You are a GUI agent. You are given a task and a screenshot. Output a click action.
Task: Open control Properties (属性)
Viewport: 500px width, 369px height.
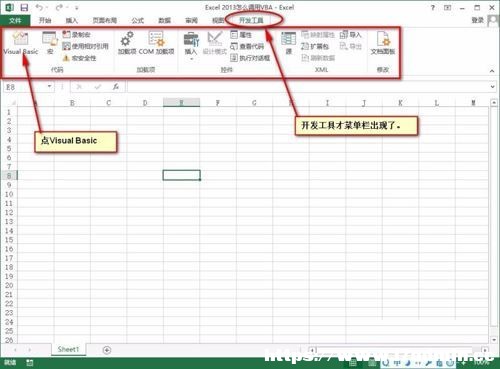[x=241, y=35]
